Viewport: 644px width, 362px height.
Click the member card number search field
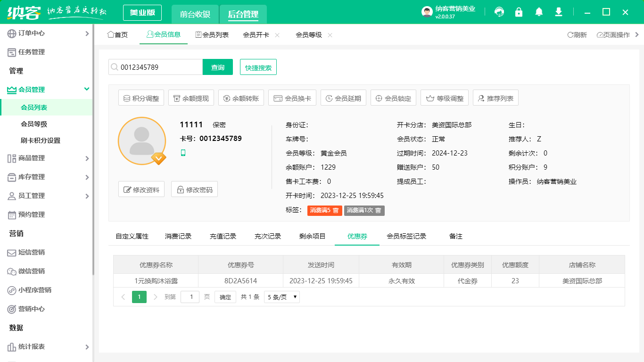click(159, 67)
